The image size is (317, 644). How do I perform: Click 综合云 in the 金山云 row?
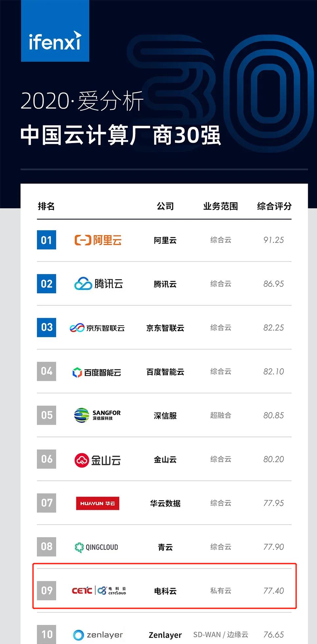point(221,459)
